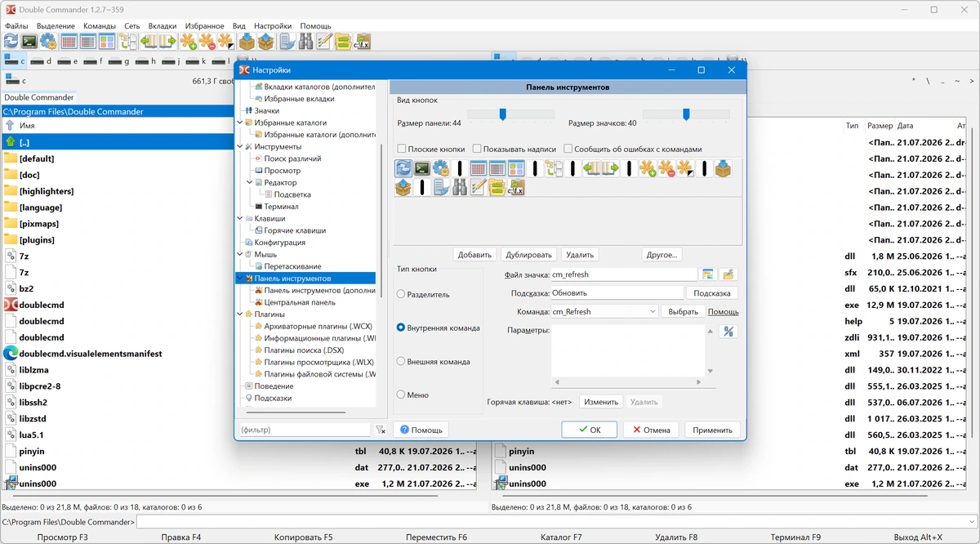Viewport: 980px width, 544px height.
Task: Open the Команда cm_Refresh dropdown
Action: pyautogui.click(x=653, y=311)
